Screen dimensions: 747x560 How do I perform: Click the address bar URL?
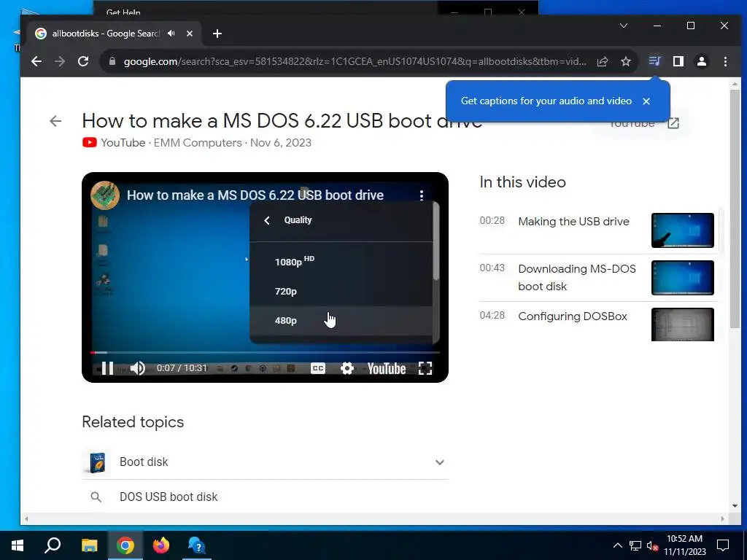pyautogui.click(x=355, y=61)
